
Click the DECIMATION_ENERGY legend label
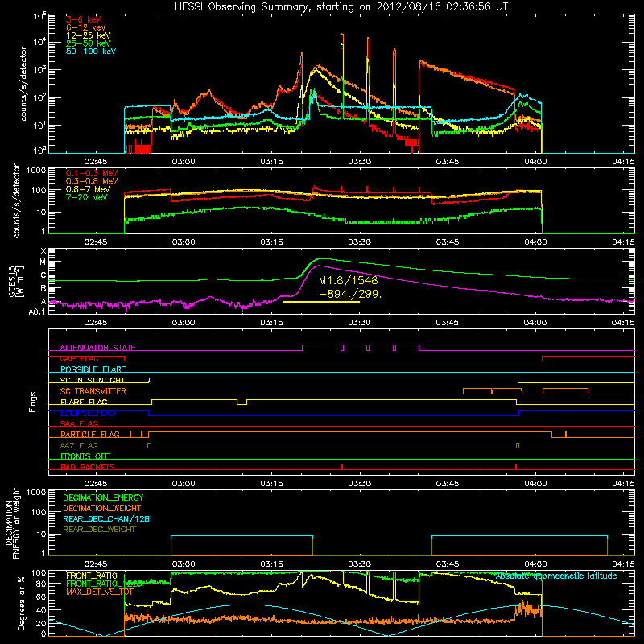click(x=103, y=497)
